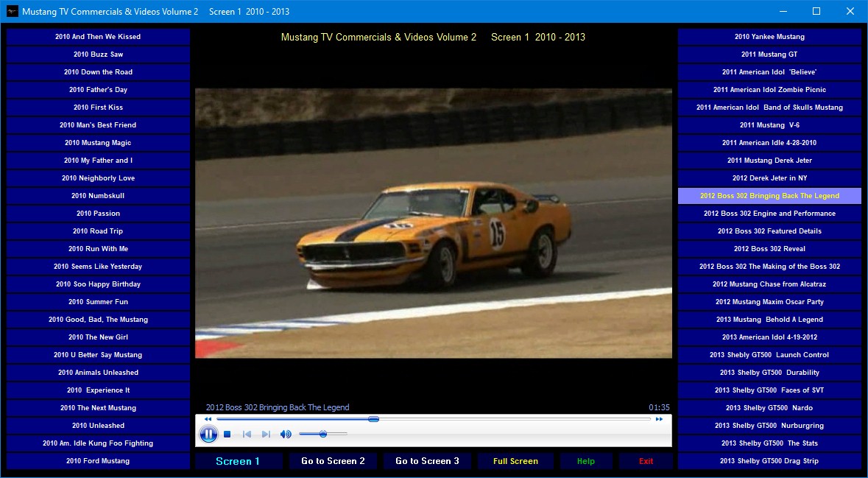Image resolution: width=868 pixels, height=478 pixels.
Task: Select 2011 Mustang Derek Jeter
Action: (769, 161)
